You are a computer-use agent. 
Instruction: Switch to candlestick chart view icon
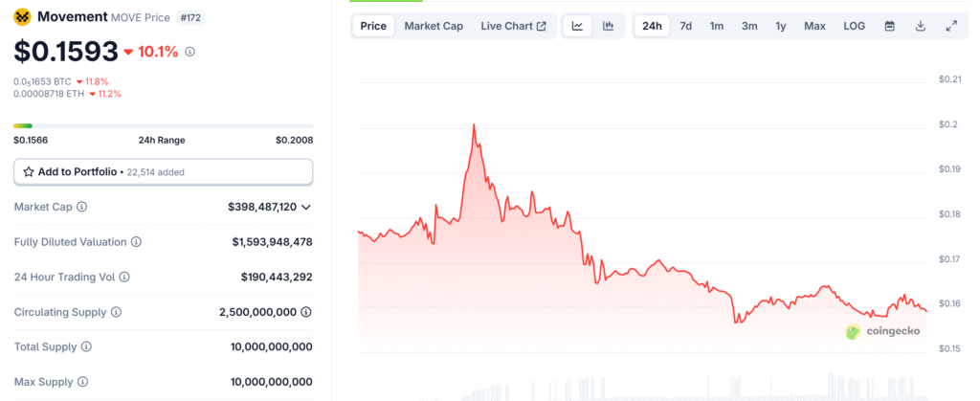[608, 26]
